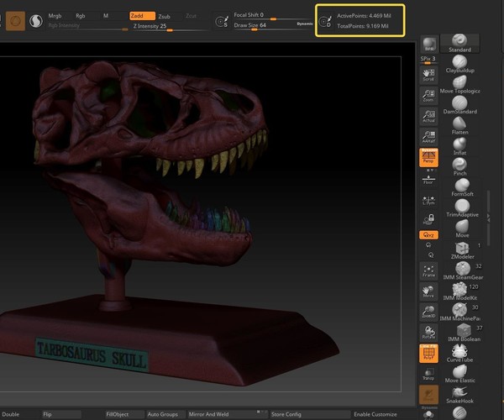Frame the model with Frame icon

pyautogui.click(x=428, y=270)
